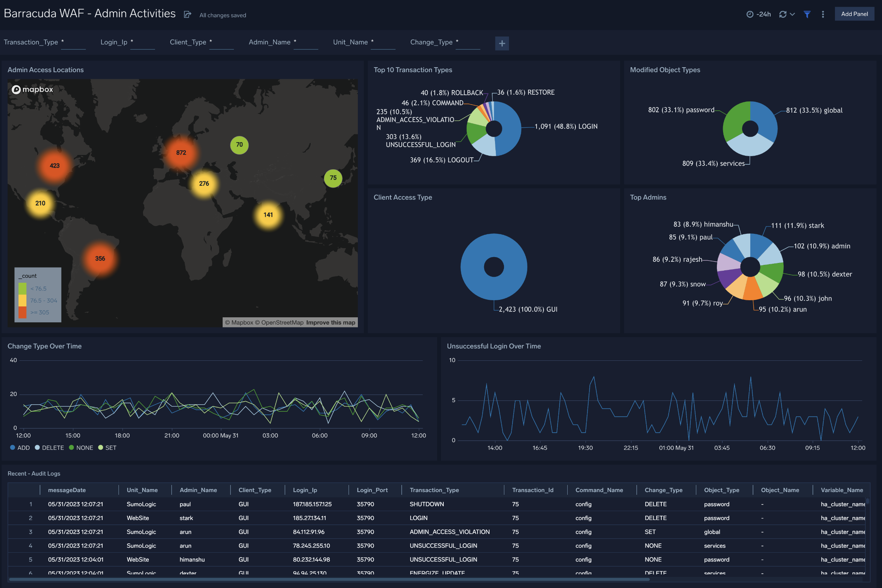Click the clock icon next to -24h
The width and height of the screenshot is (882, 588).
749,14
